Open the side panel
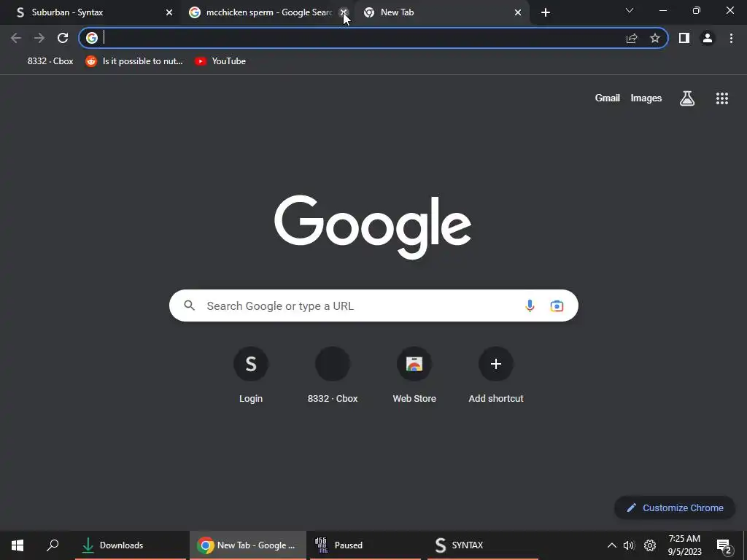This screenshot has width=747, height=560. pos(684,38)
